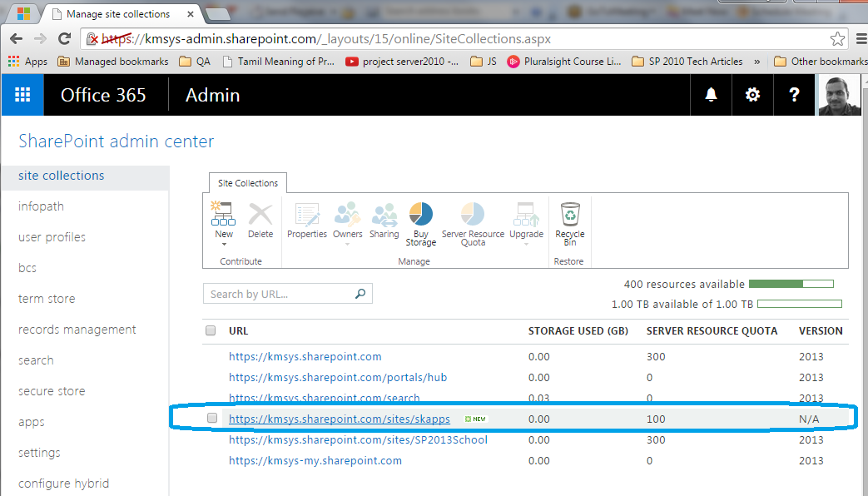The height and width of the screenshot is (496, 868).
Task: Open Server Resource Quota
Action: [473, 214]
